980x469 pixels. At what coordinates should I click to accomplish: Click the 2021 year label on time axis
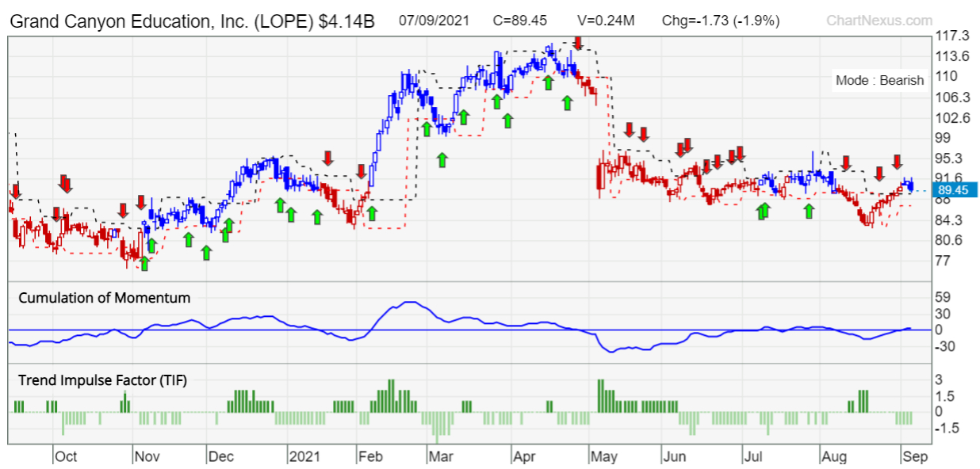304,457
